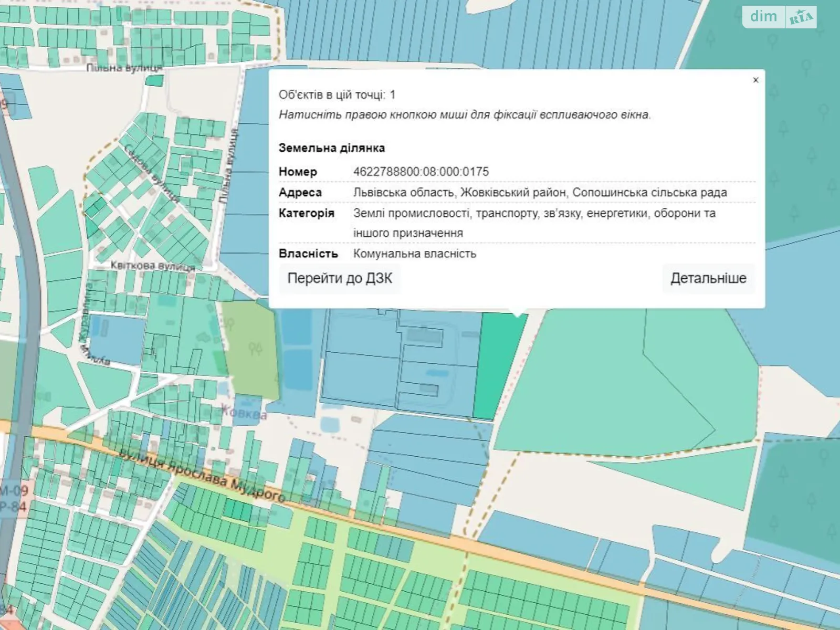Click the popup's pointer arrow tip
This screenshot has width=840, height=630.
click(518, 316)
